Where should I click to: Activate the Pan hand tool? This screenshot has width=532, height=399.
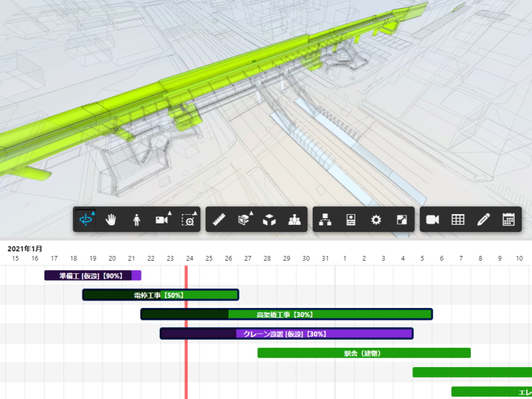coord(111,219)
